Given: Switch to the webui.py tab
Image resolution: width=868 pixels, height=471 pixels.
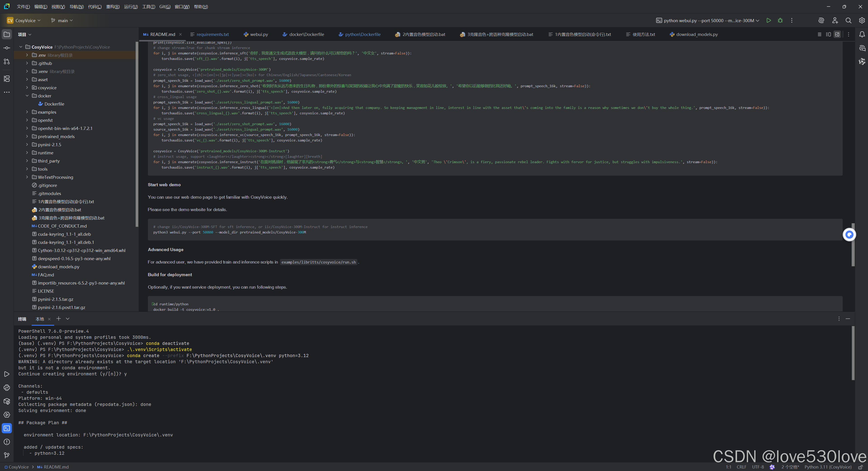Looking at the screenshot, I should (x=259, y=34).
